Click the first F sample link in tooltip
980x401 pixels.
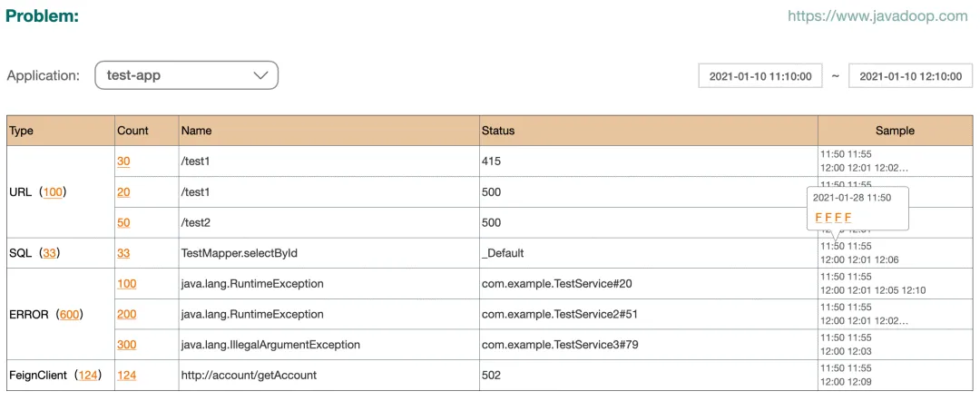point(818,218)
